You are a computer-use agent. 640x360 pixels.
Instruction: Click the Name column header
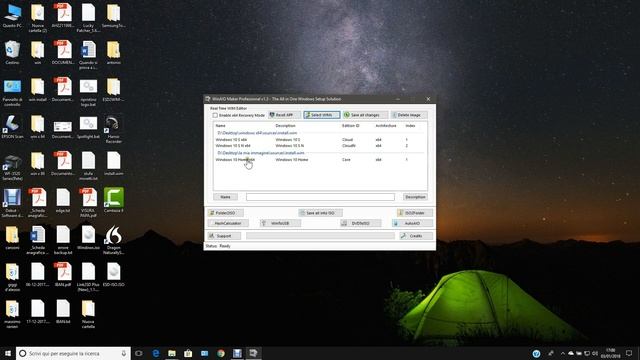pos(220,126)
